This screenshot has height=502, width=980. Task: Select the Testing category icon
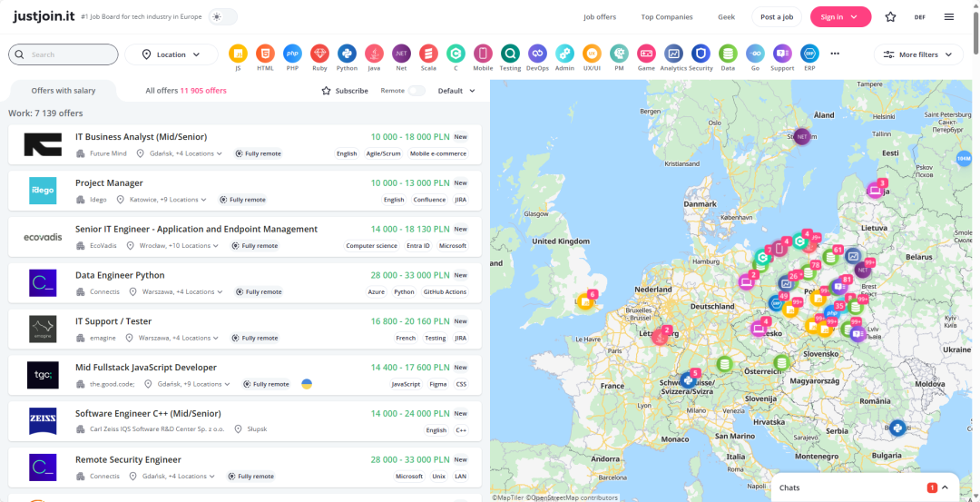[x=510, y=54]
